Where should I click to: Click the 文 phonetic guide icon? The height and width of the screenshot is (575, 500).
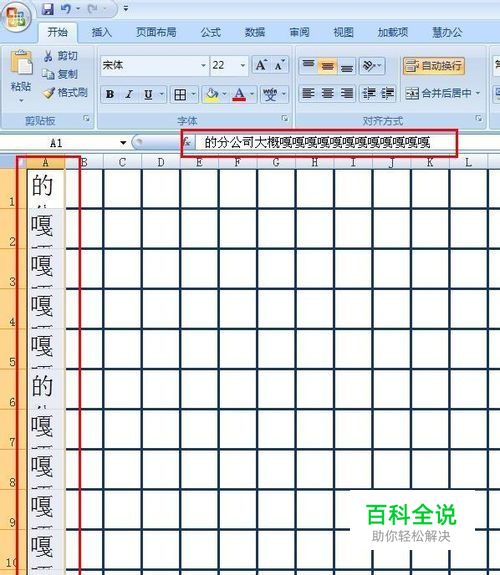[x=270, y=95]
